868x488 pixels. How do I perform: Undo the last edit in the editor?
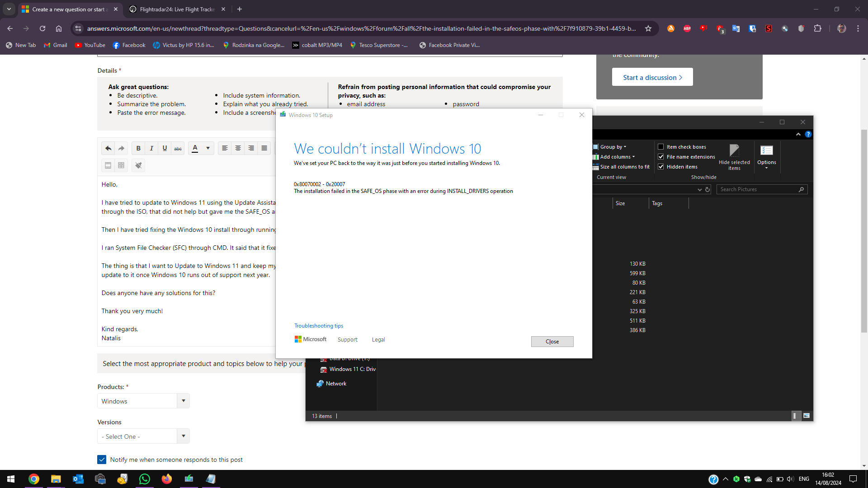[108, 148]
